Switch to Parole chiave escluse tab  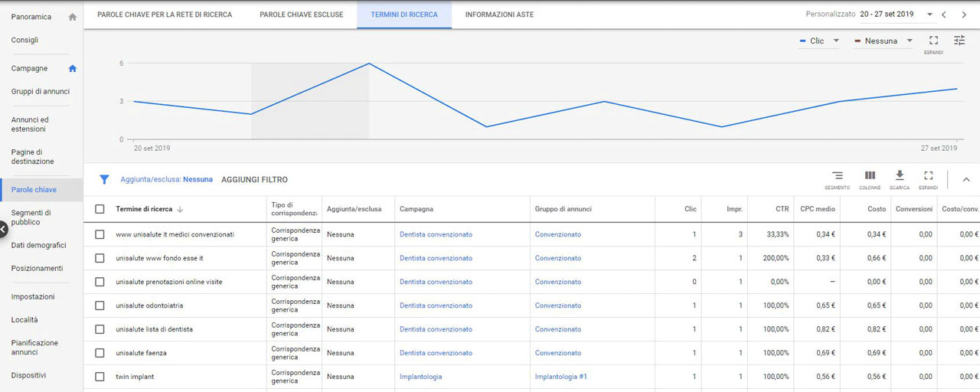302,15
